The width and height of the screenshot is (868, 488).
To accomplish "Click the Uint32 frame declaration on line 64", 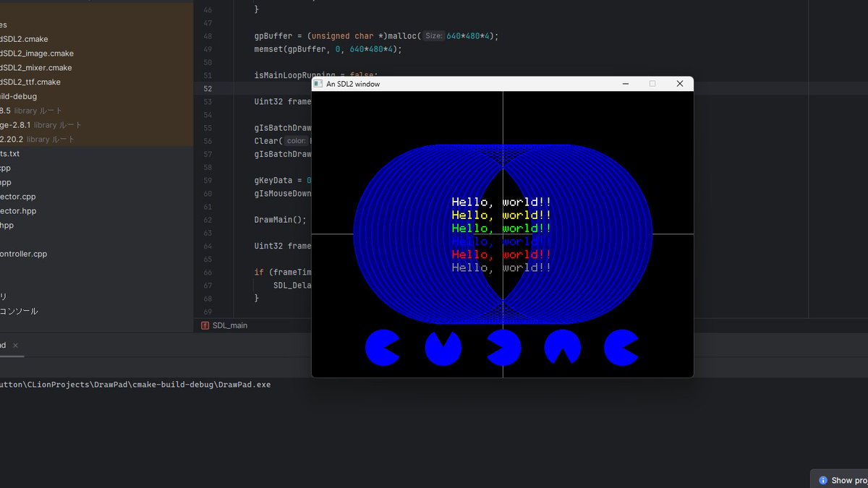I will point(283,246).
